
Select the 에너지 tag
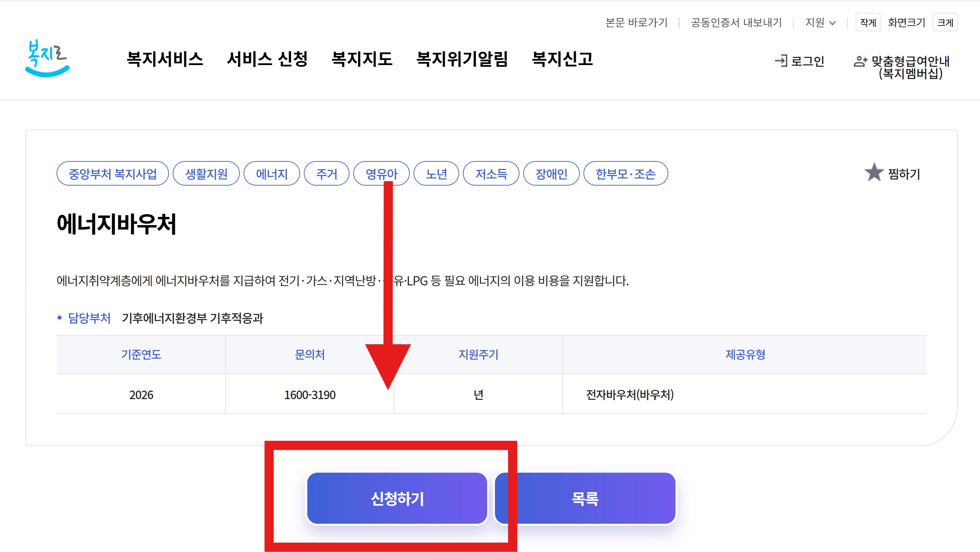point(271,173)
